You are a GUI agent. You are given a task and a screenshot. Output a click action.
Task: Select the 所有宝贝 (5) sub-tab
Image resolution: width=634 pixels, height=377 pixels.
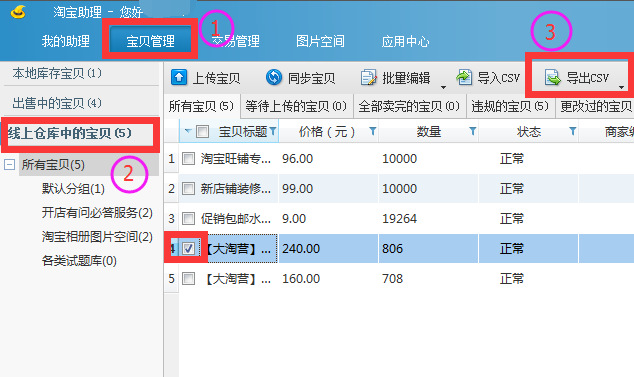tap(201, 106)
